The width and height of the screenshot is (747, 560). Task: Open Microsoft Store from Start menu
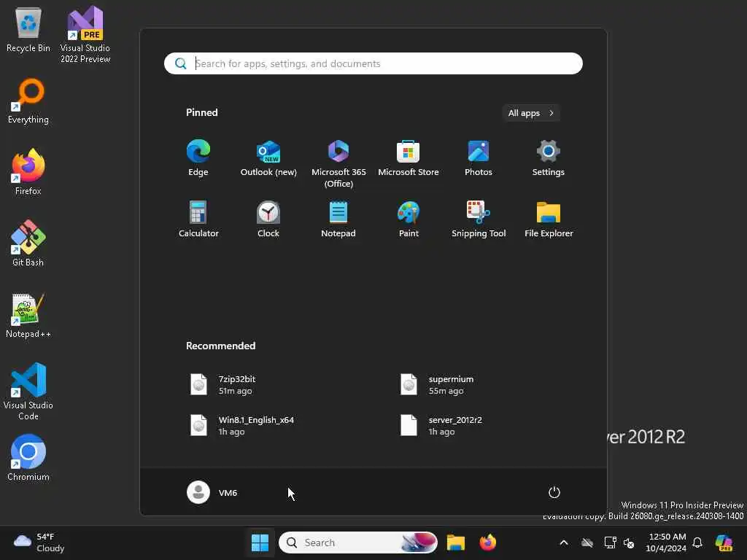[409, 158]
